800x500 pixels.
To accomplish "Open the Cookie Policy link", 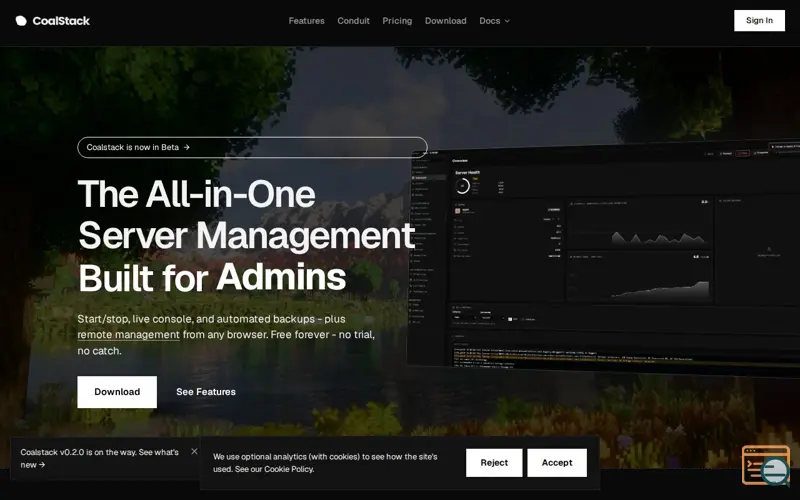I will click(288, 469).
